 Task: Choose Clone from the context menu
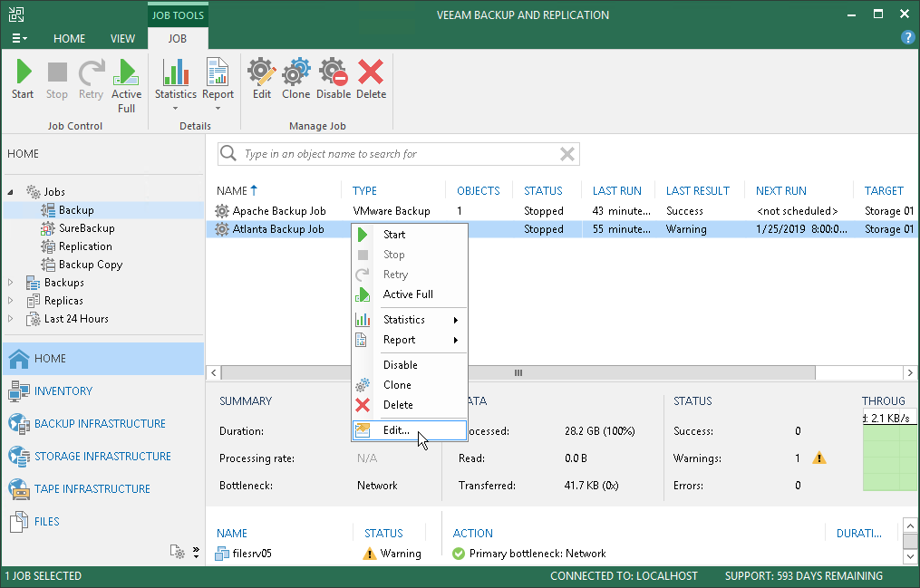click(410, 384)
